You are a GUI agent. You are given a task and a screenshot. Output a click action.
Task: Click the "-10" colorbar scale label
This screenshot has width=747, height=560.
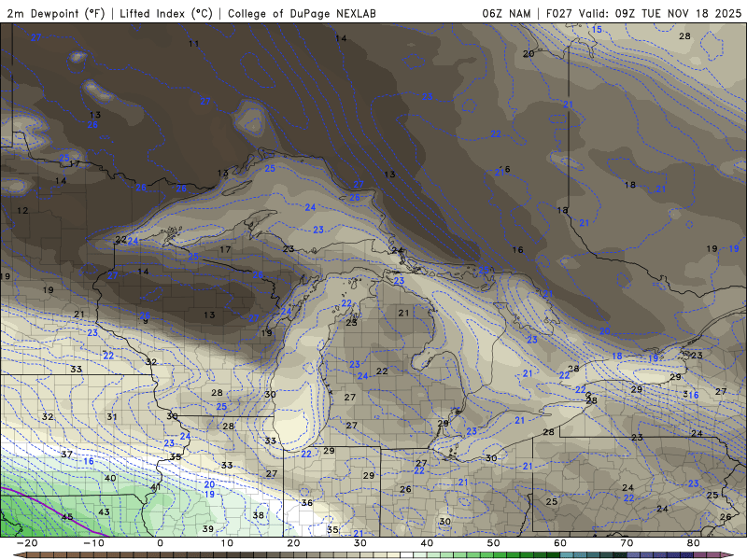[93, 543]
